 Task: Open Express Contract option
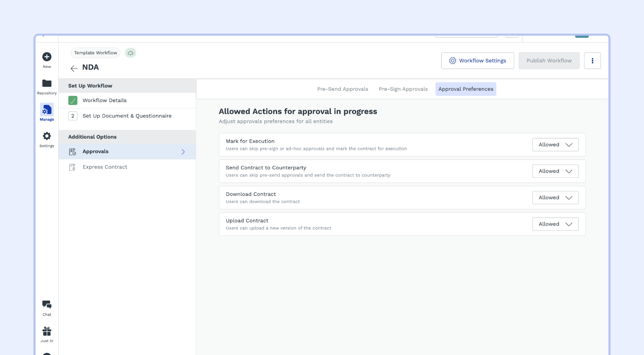pyautogui.click(x=105, y=167)
